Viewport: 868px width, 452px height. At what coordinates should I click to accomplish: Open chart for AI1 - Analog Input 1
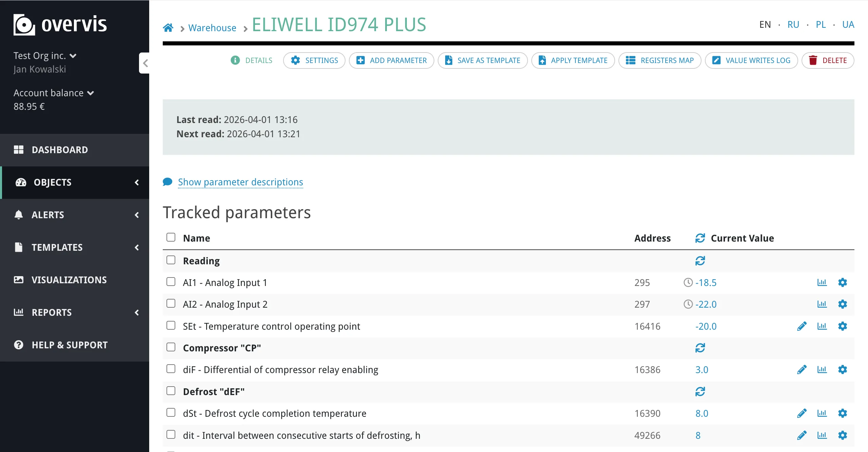(x=822, y=283)
